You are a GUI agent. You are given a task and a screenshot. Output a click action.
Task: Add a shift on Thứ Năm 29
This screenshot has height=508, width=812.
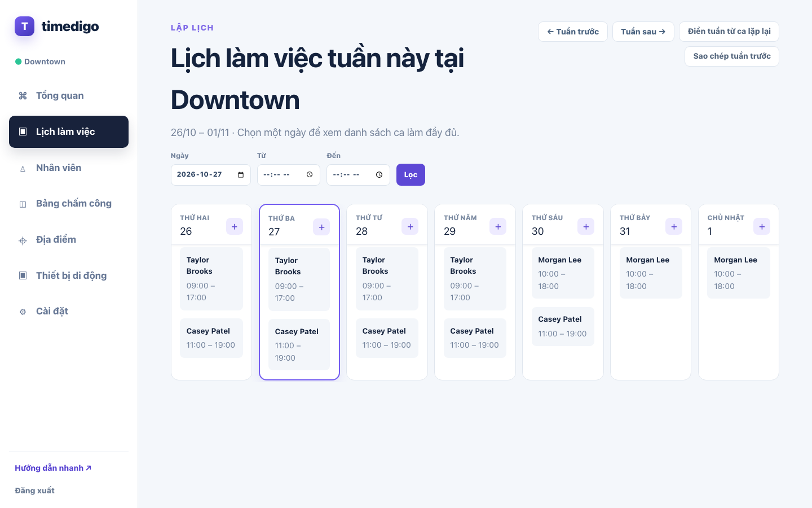[x=498, y=226]
